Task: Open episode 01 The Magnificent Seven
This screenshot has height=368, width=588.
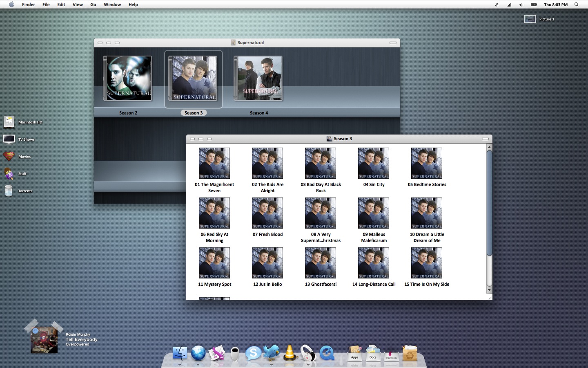Action: coord(214,163)
